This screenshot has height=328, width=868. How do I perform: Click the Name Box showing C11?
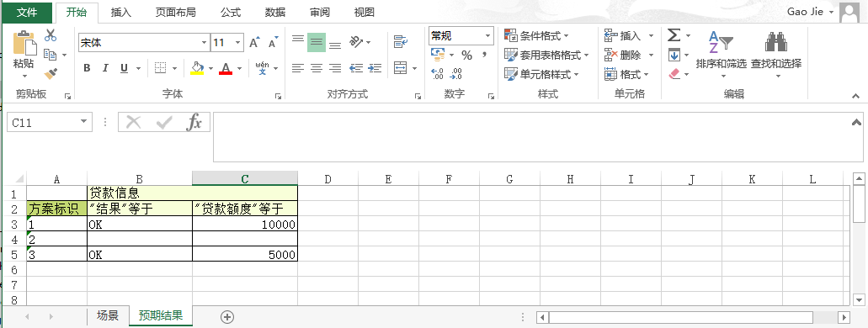click(50, 123)
